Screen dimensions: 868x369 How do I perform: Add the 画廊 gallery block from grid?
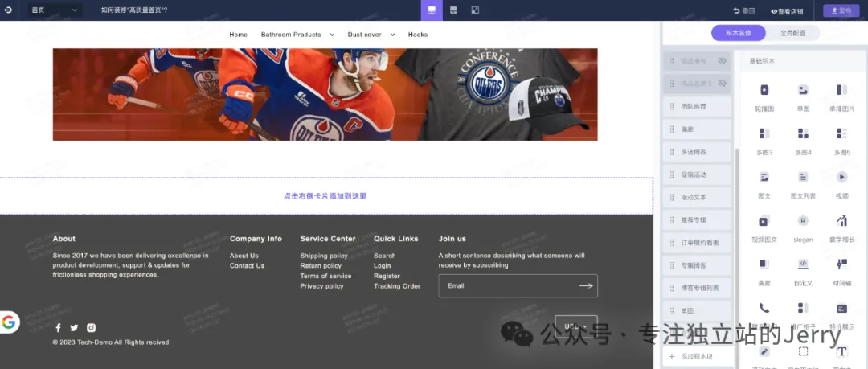(764, 271)
